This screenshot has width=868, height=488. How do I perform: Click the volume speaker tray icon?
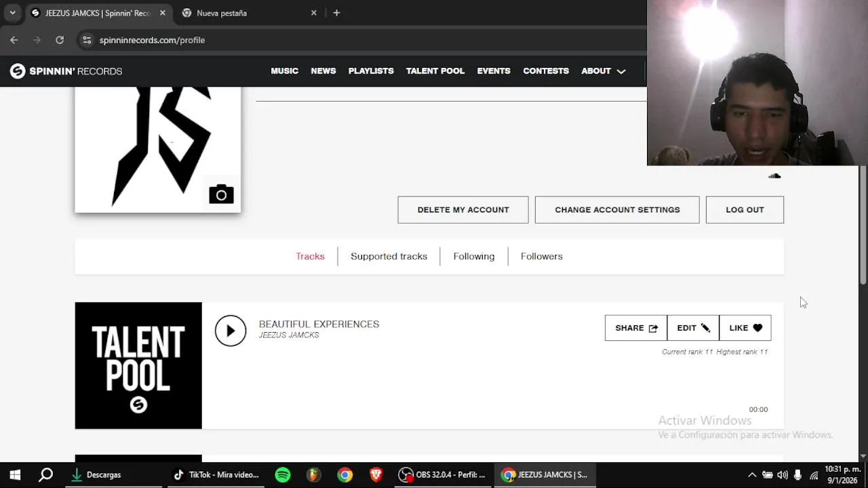click(x=783, y=475)
